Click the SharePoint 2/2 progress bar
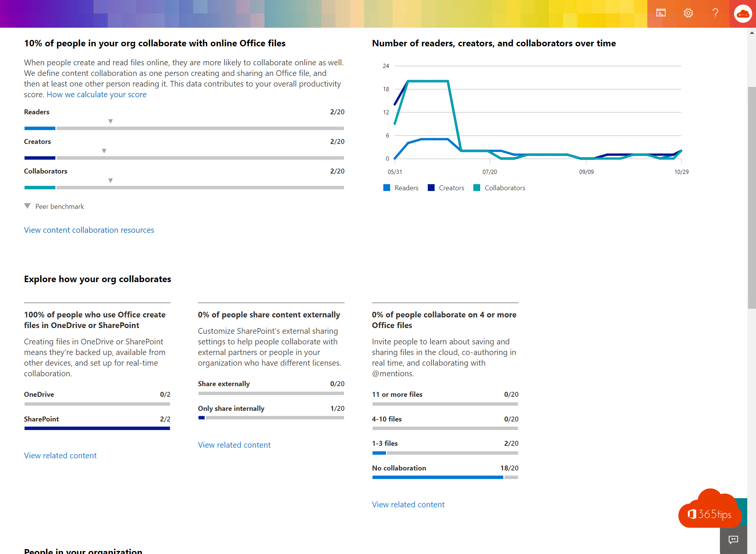The height and width of the screenshot is (554, 756). tap(97, 428)
